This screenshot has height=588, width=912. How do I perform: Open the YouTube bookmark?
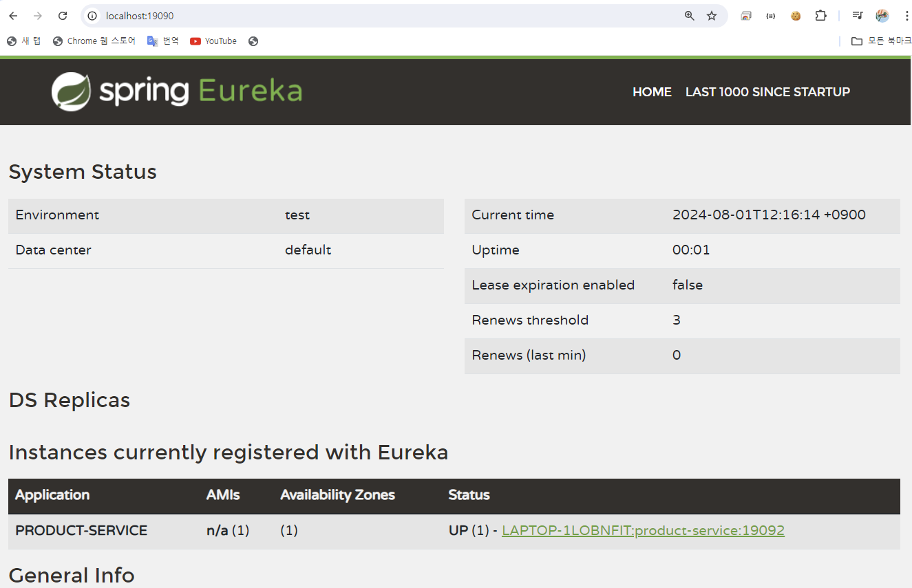[213, 41]
